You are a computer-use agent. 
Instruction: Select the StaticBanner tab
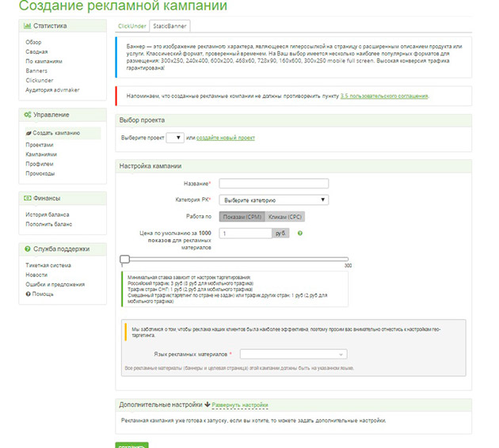point(170,26)
